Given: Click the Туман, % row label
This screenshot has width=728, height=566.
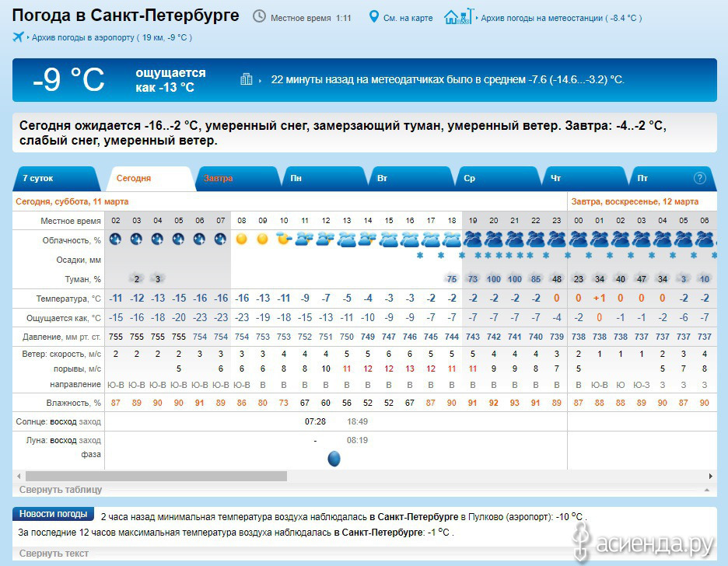Looking at the screenshot, I should tap(82, 279).
